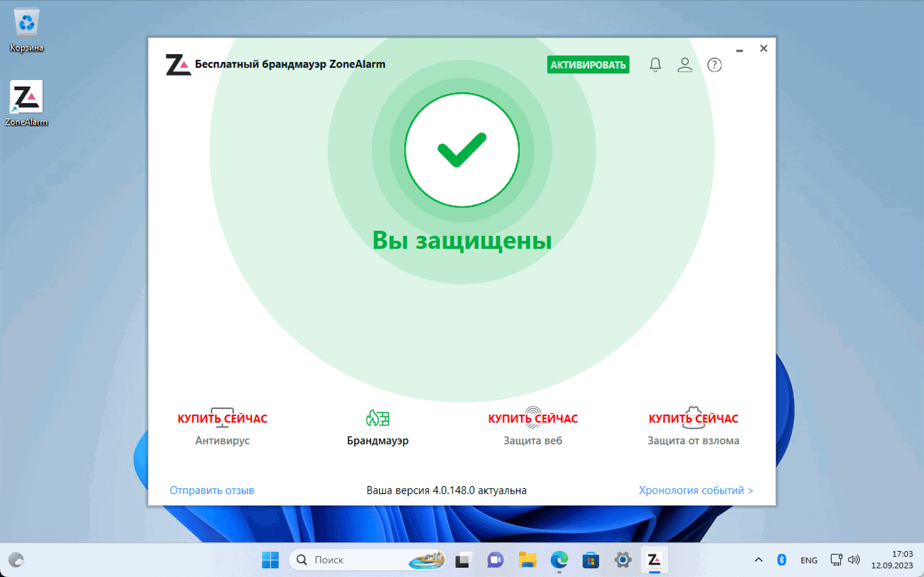Open Settings gear on the taskbar
This screenshot has height=577, width=924.
[x=623, y=560]
